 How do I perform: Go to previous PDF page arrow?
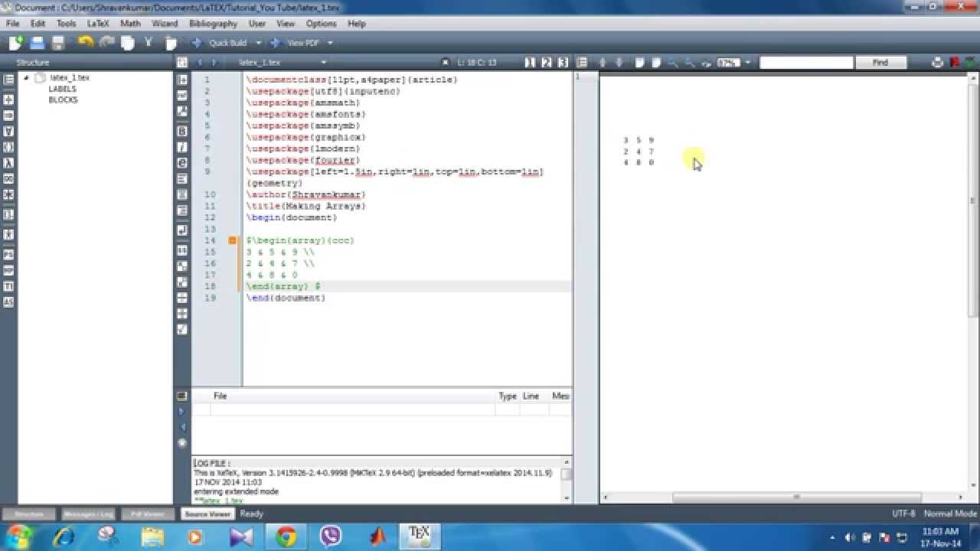pyautogui.click(x=603, y=63)
